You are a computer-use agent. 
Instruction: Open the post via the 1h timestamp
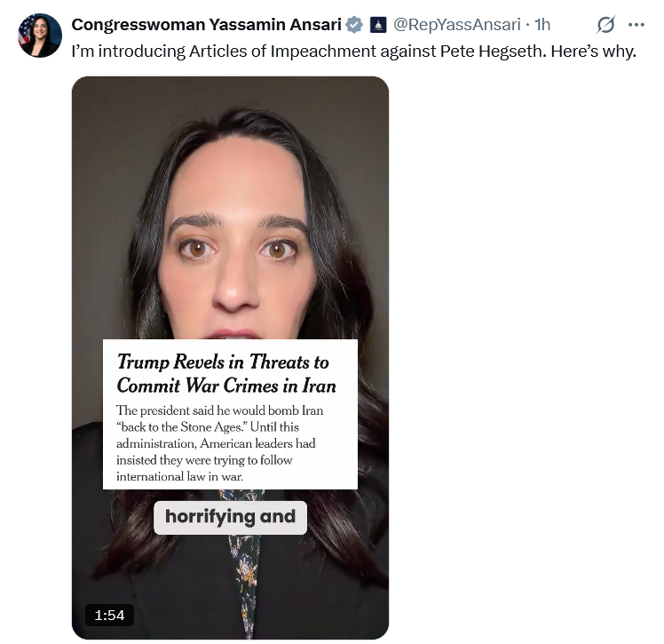click(542, 25)
